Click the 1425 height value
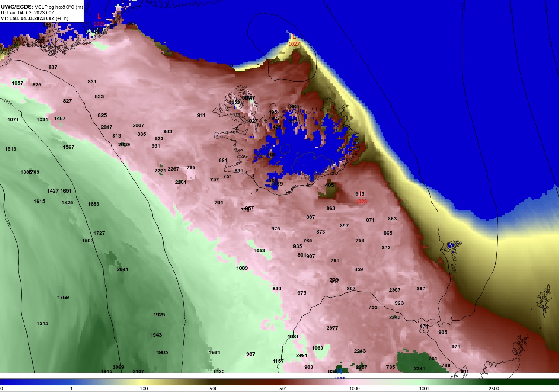 pyautogui.click(x=67, y=203)
